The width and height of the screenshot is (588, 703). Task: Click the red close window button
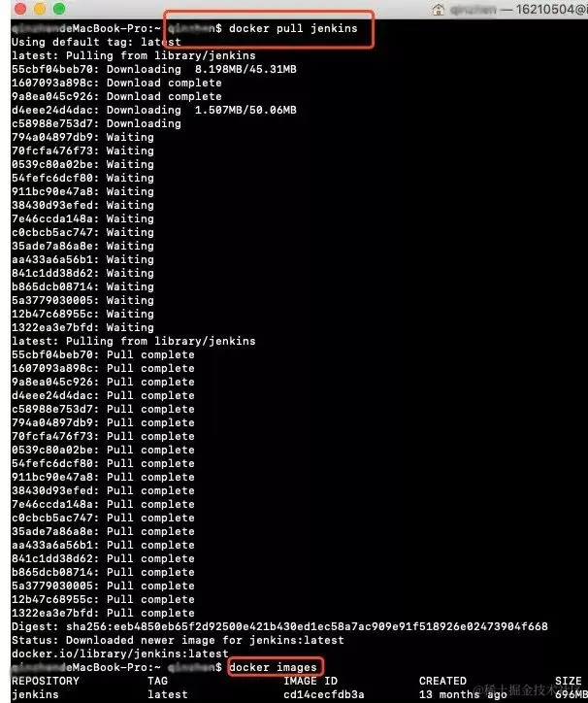pos(20,8)
